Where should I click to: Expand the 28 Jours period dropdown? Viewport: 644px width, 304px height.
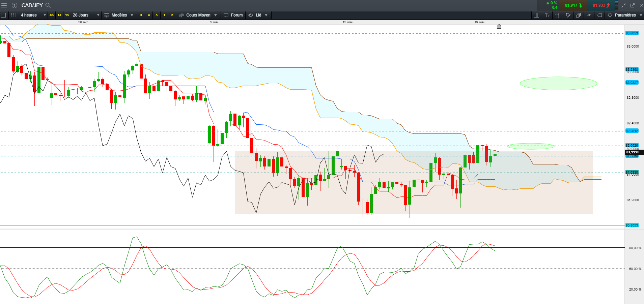pyautogui.click(x=98, y=15)
